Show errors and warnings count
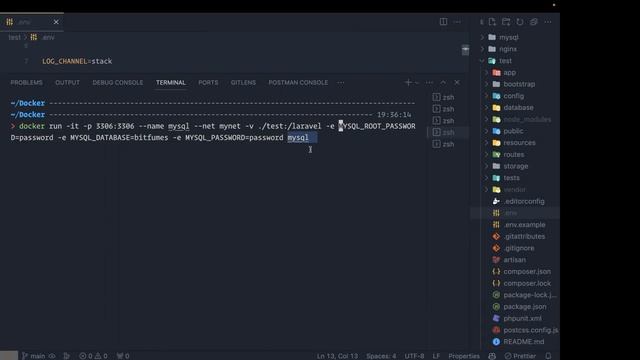The image size is (640, 360). (93, 356)
